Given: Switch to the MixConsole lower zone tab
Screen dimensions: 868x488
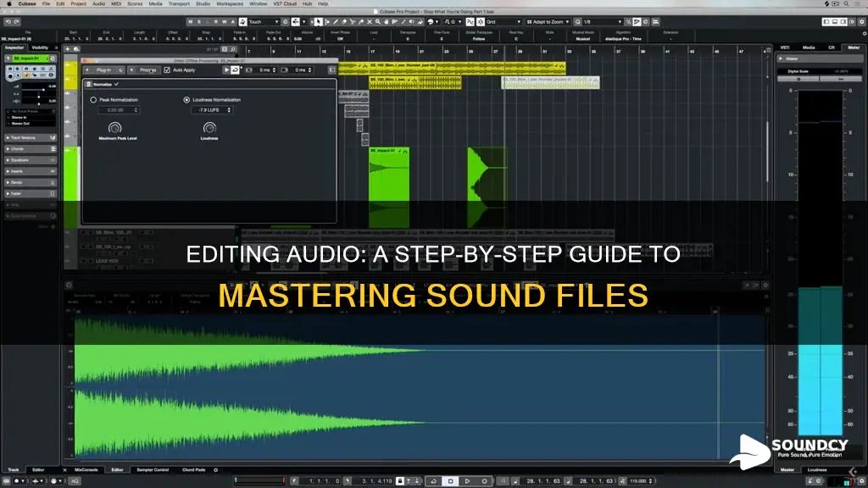Looking at the screenshot, I should point(86,469).
